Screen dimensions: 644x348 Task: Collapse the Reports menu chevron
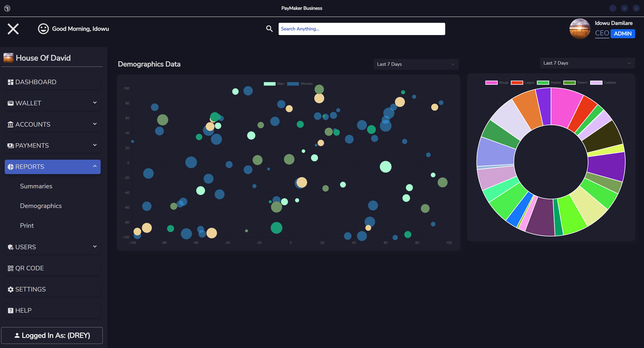[x=95, y=166]
